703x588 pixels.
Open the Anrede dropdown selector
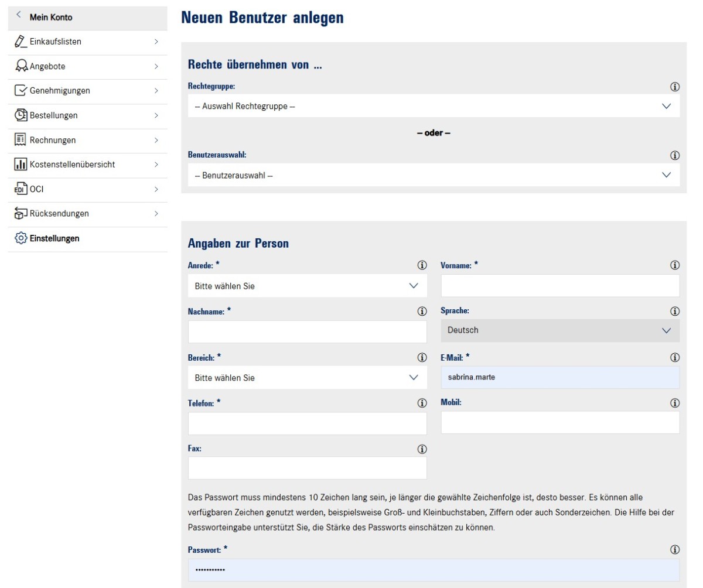click(x=307, y=286)
